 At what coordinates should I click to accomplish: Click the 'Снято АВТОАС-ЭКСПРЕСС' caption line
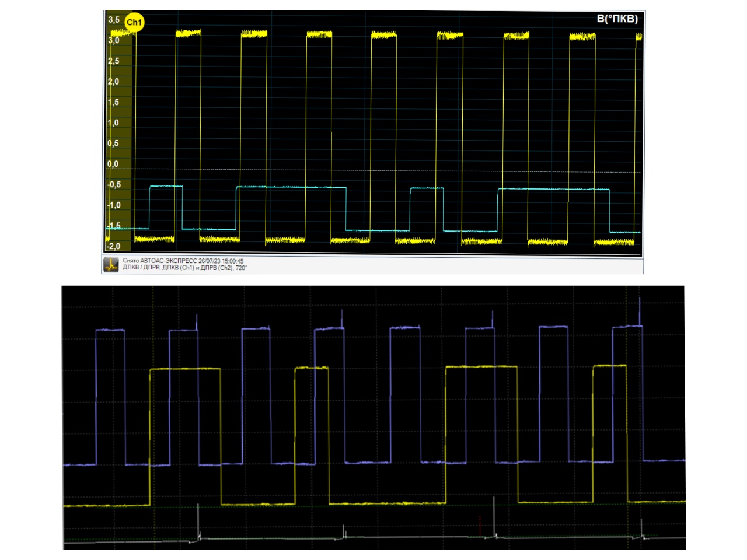click(x=183, y=261)
